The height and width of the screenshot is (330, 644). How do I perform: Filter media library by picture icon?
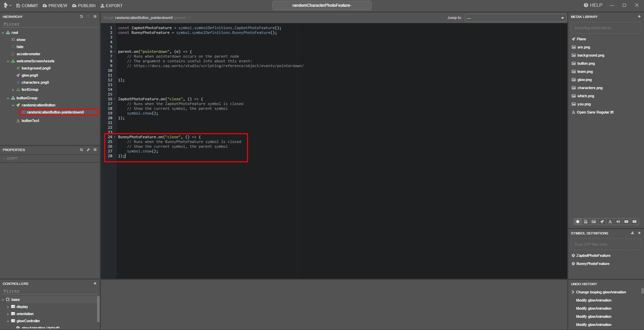point(594,222)
